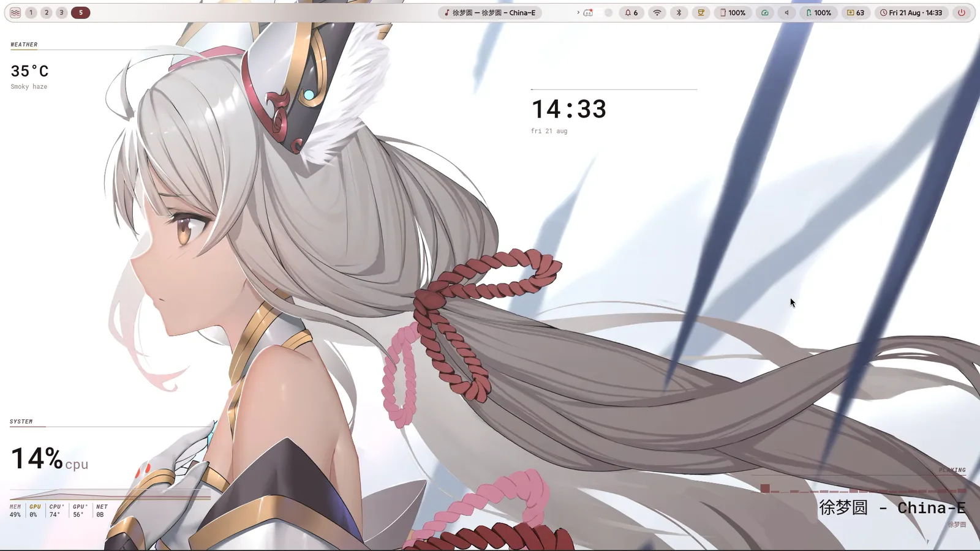Click the battery indicator showing 100%

click(818, 12)
